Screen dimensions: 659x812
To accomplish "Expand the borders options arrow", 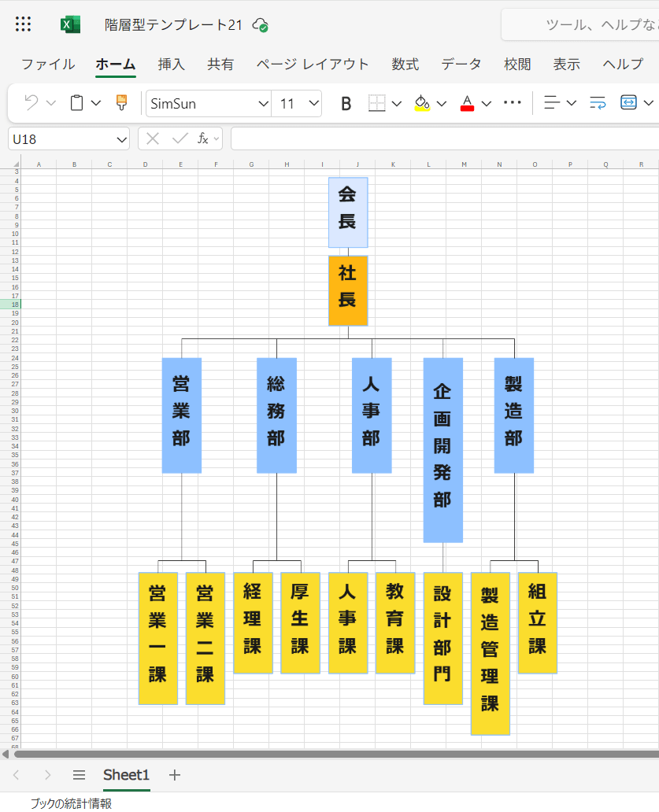I will tap(397, 104).
